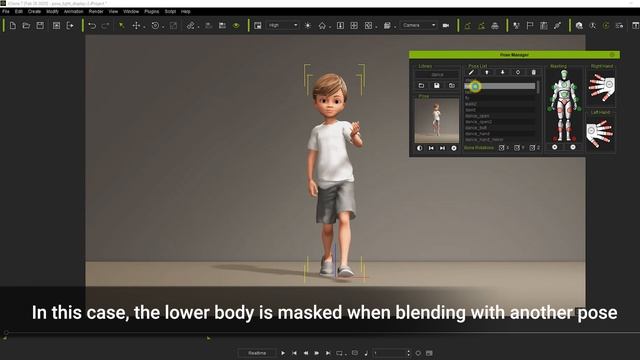Go to previous pose under Pose preview
Viewport: 640px width, 360px height.
[x=431, y=148]
